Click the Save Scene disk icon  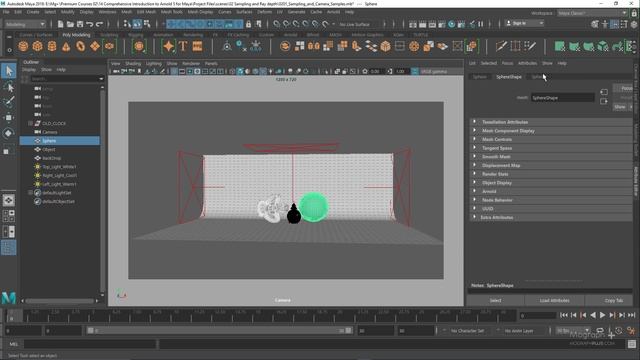(80, 24)
